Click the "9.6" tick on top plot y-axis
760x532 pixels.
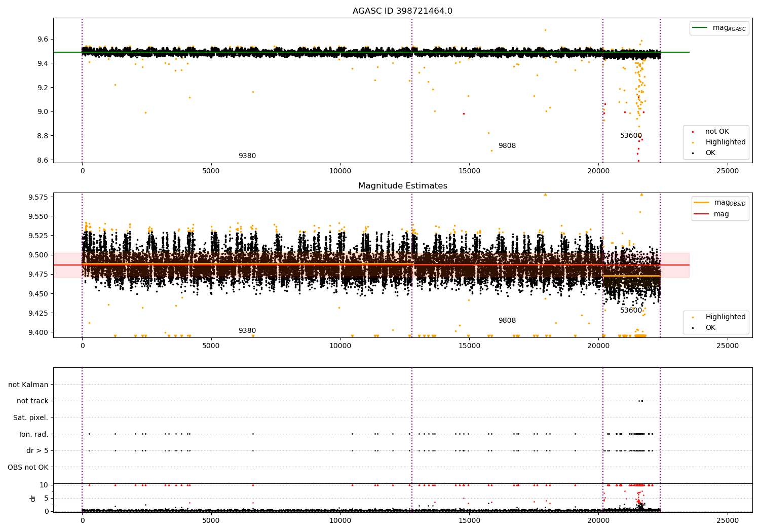click(x=43, y=40)
